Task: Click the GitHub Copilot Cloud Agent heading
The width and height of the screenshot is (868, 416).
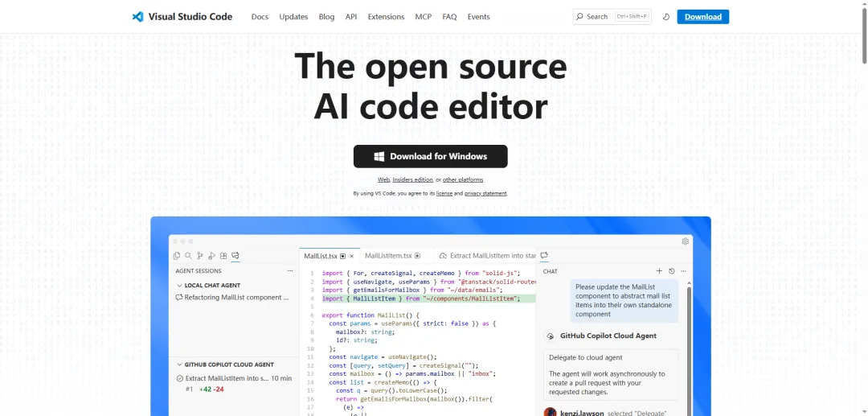Action: [x=608, y=336]
